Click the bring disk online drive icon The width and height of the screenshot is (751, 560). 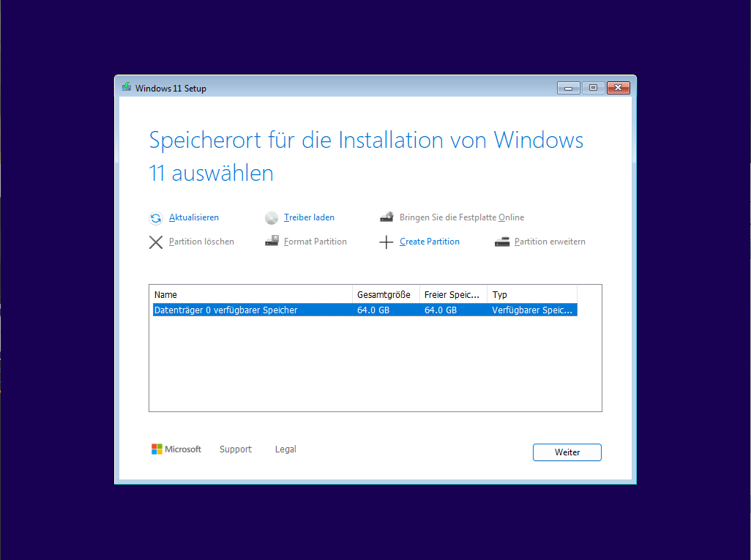(x=387, y=217)
